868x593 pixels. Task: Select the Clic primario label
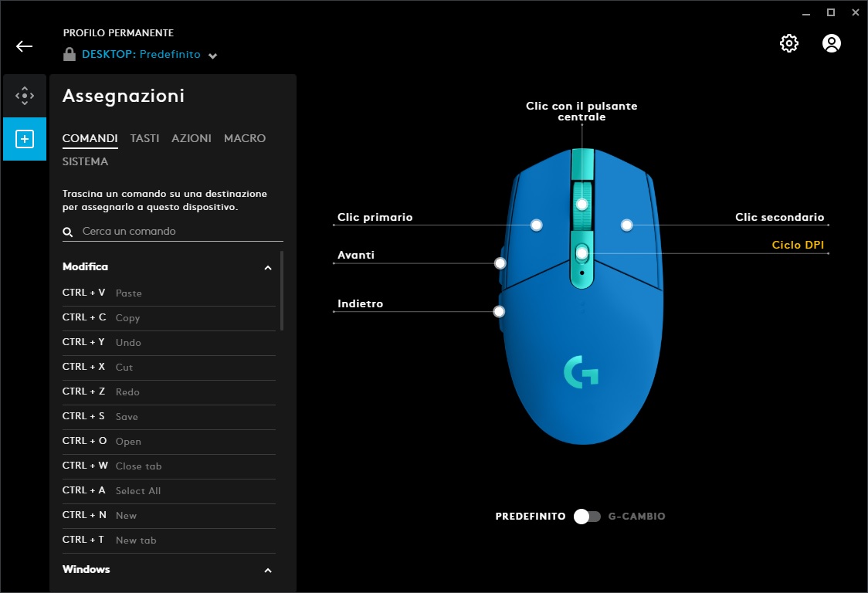[x=375, y=217]
